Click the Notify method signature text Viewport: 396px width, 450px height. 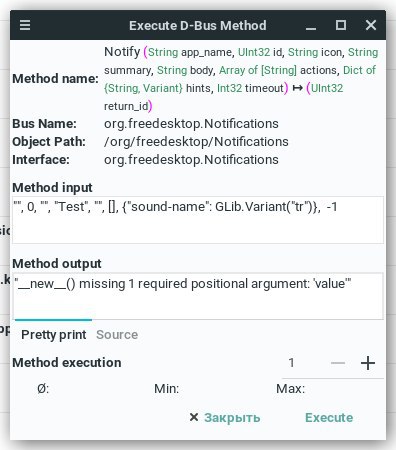coord(241,79)
